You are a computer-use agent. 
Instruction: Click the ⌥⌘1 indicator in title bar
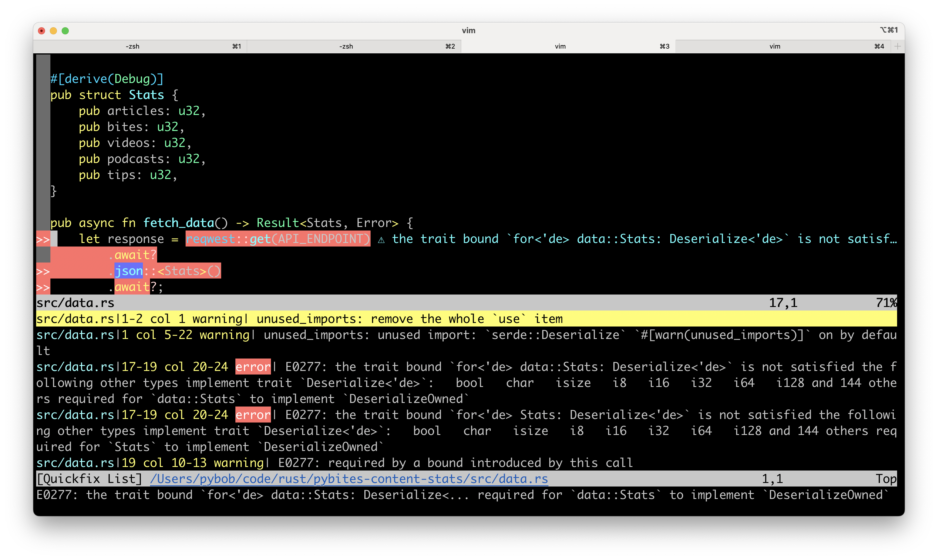[x=889, y=30]
